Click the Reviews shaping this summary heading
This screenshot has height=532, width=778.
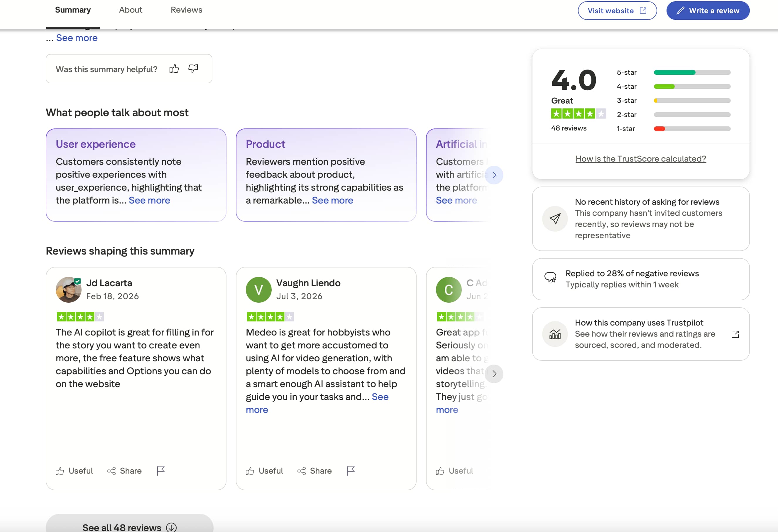pos(120,251)
